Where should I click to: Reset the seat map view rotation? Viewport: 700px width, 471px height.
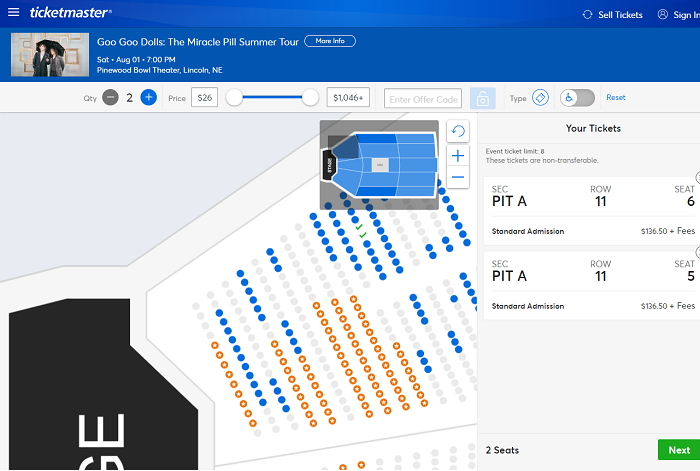(x=458, y=132)
